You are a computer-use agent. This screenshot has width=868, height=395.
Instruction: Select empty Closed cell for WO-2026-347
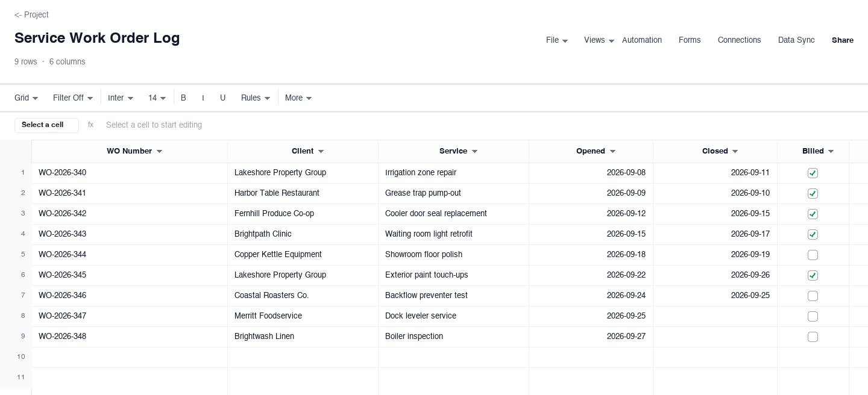pyautogui.click(x=715, y=316)
